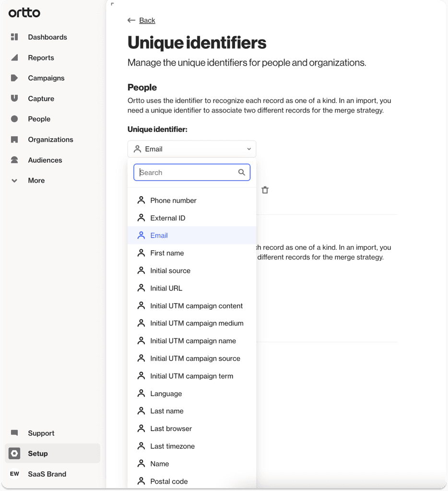Select Email in the identifier list
Image resolution: width=448 pixels, height=491 pixels.
tap(159, 235)
